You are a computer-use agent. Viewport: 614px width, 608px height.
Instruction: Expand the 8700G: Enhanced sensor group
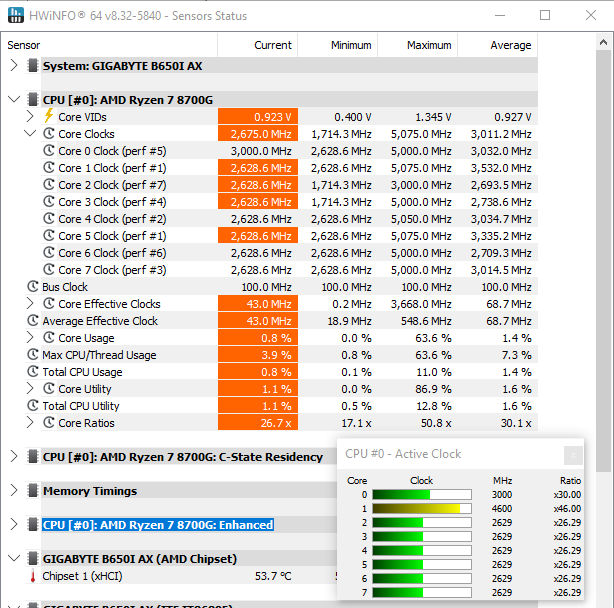coord(14,525)
